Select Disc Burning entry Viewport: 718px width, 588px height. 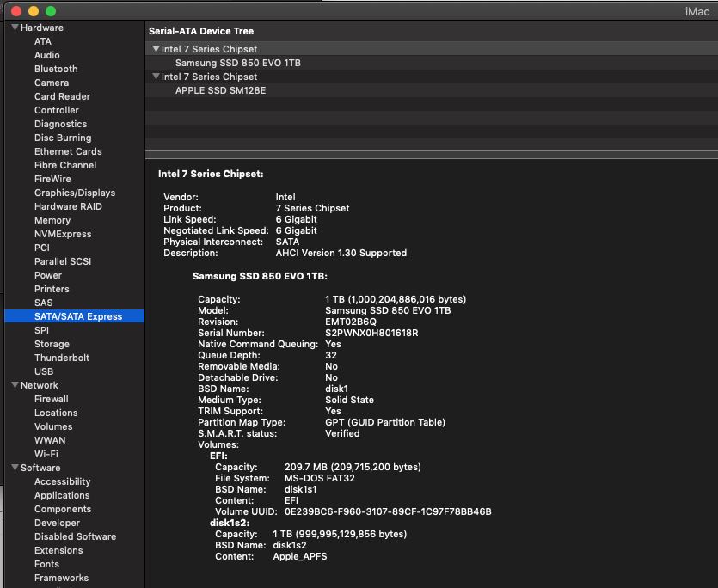point(63,138)
